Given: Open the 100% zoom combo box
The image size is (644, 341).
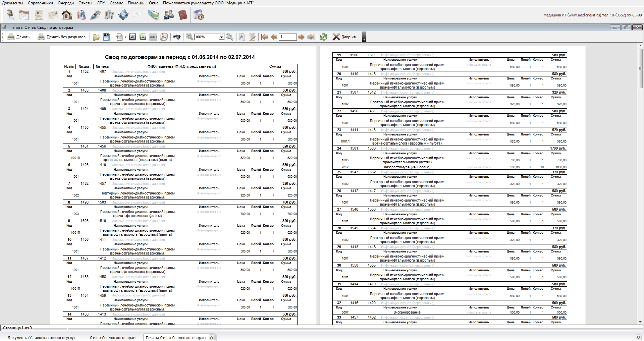Looking at the screenshot, I should (x=209, y=37).
